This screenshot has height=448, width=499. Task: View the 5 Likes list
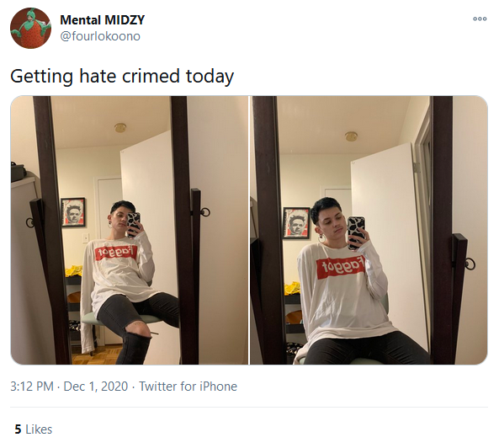point(34,429)
